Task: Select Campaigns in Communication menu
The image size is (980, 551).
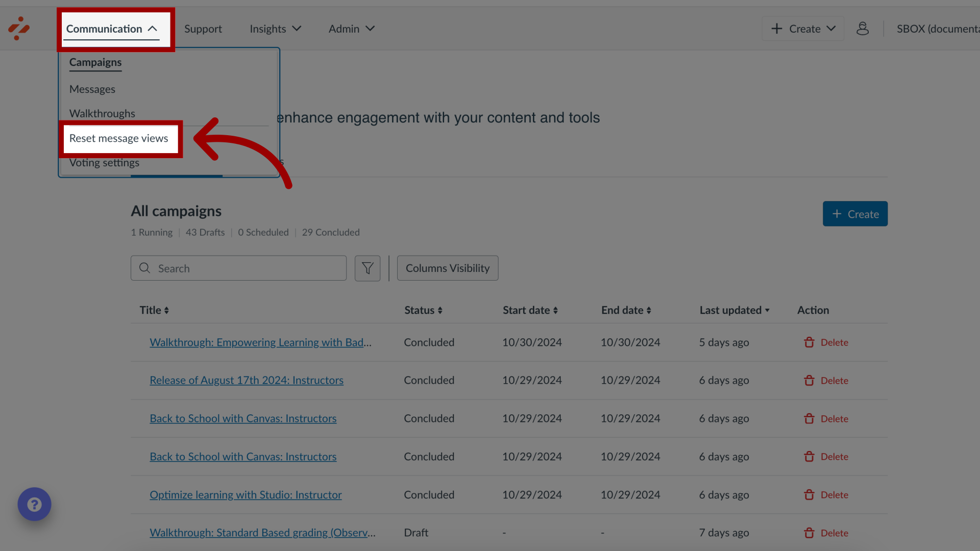Action: (x=95, y=62)
